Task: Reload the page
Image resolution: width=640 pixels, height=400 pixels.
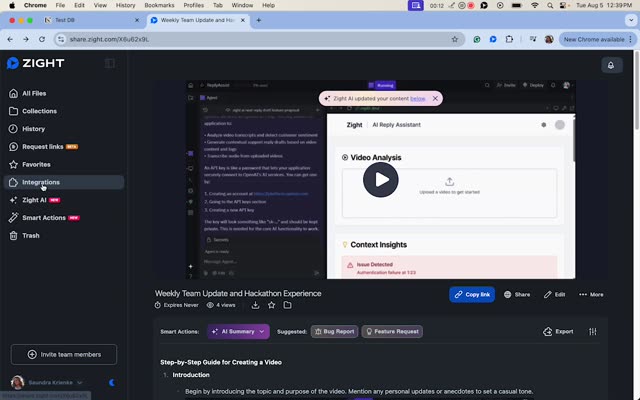Action: point(42,39)
